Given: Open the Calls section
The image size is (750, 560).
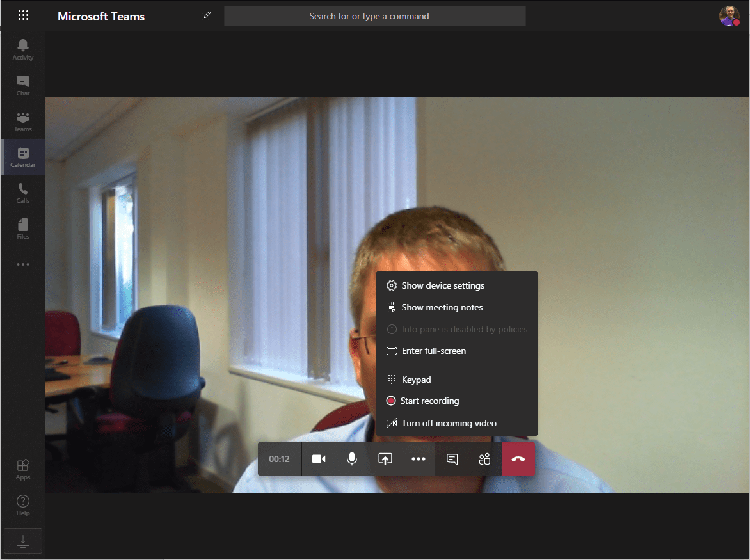Looking at the screenshot, I should (23, 193).
